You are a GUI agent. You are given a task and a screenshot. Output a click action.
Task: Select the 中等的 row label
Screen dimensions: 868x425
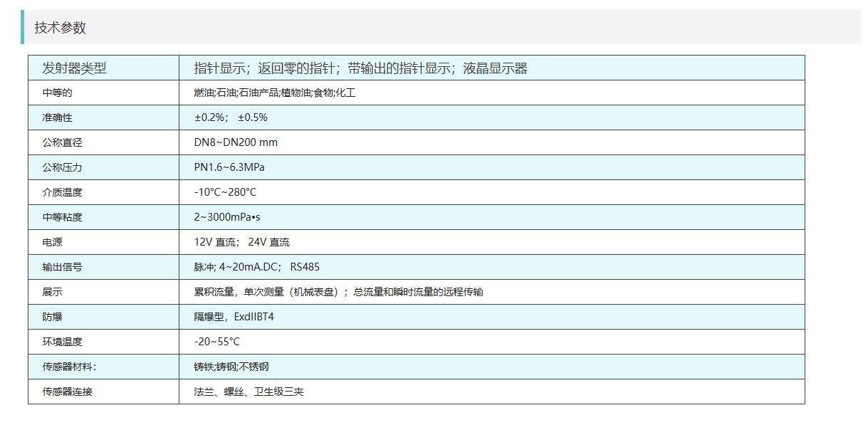[57, 93]
